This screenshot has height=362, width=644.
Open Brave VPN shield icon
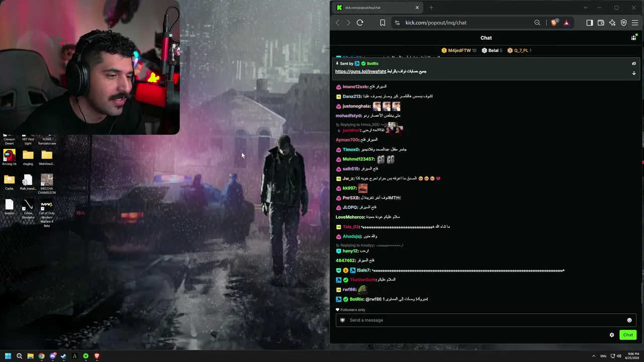click(x=623, y=23)
